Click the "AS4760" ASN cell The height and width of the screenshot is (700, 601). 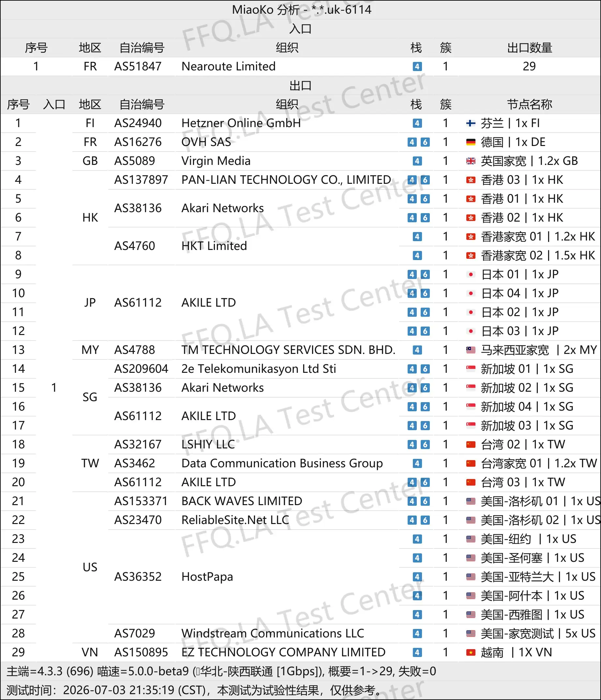pos(135,246)
